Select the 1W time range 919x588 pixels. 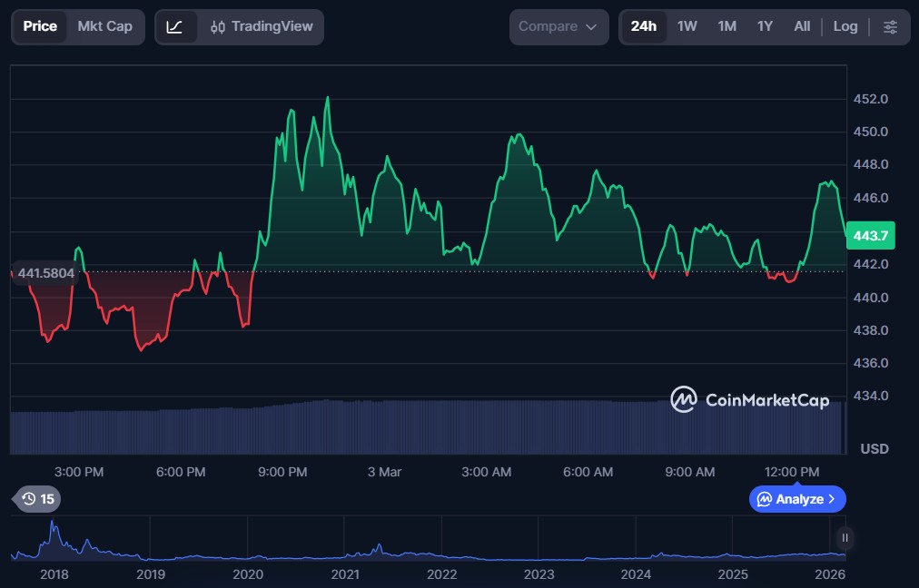(687, 27)
